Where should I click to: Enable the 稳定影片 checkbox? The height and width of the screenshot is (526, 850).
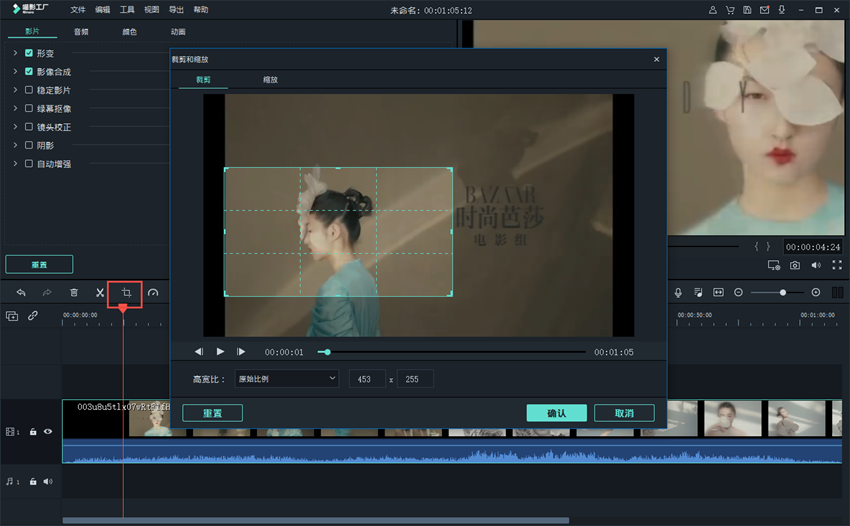tap(29, 90)
